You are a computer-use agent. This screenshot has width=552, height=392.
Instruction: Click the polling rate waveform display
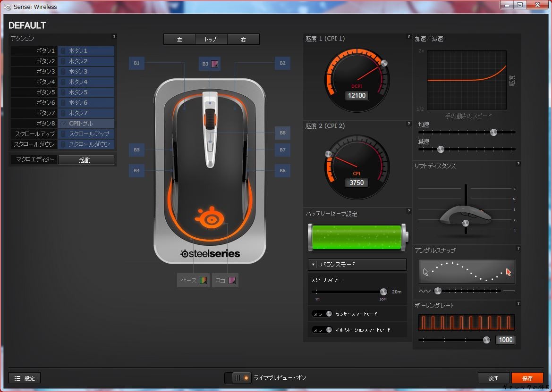click(467, 322)
